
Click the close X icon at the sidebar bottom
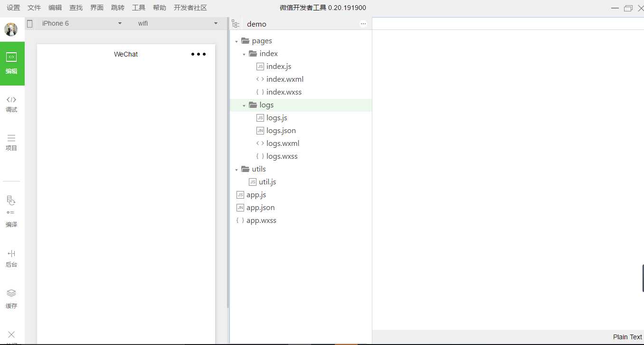coord(11,335)
